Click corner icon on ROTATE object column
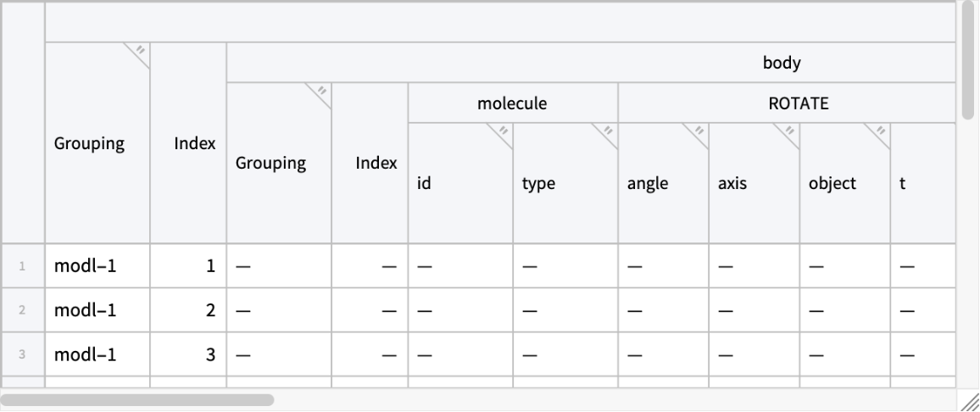This screenshot has height=412, width=980. [x=881, y=131]
